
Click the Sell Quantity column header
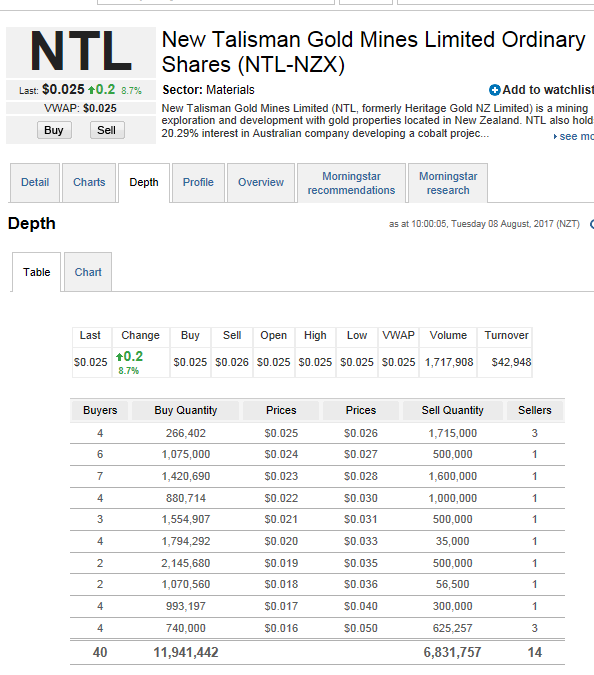click(452, 410)
